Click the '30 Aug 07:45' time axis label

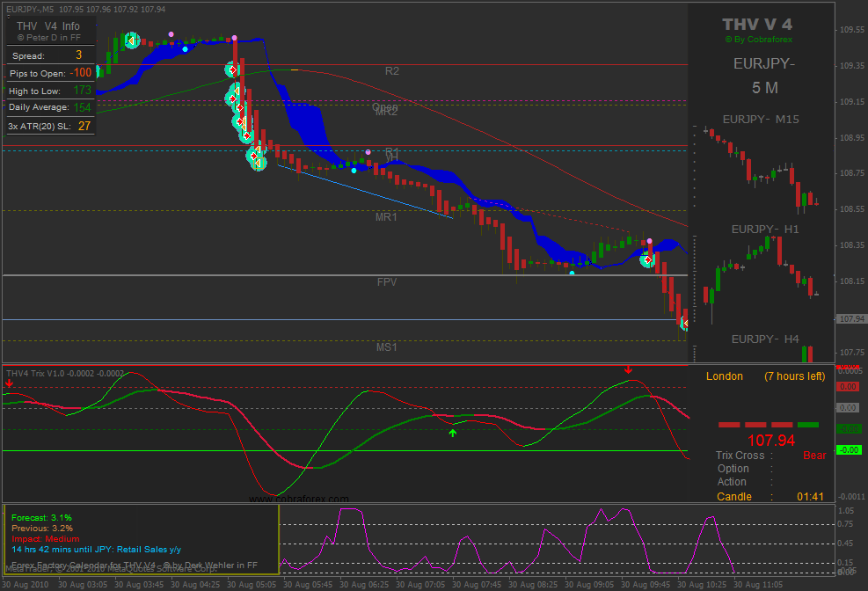(x=477, y=584)
